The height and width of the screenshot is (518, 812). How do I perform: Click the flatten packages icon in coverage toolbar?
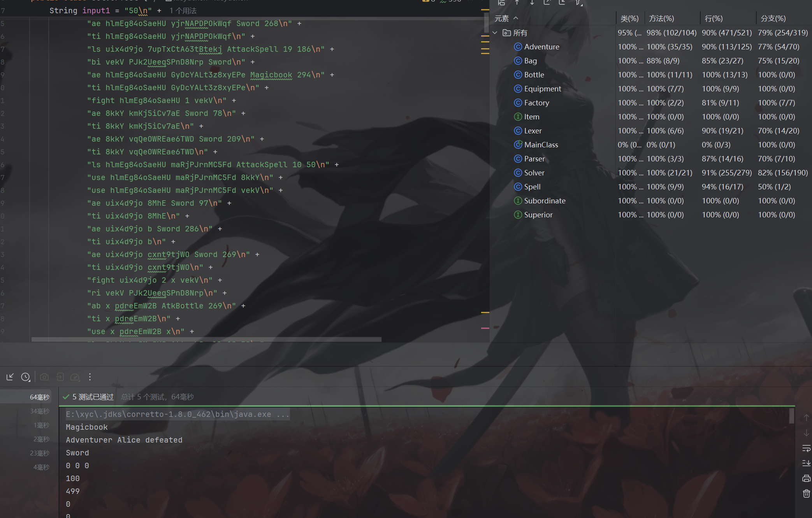[502, 3]
